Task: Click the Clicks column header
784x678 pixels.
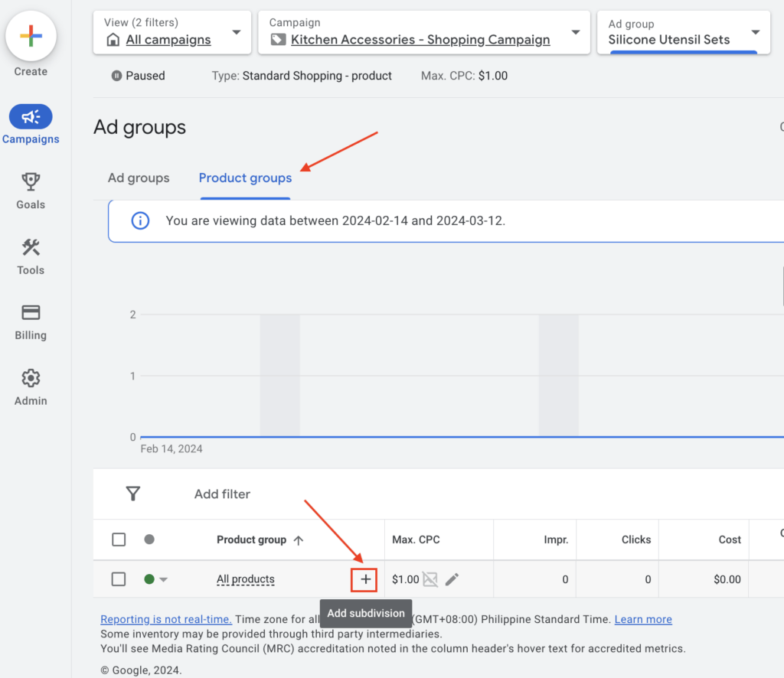Action: [636, 540]
